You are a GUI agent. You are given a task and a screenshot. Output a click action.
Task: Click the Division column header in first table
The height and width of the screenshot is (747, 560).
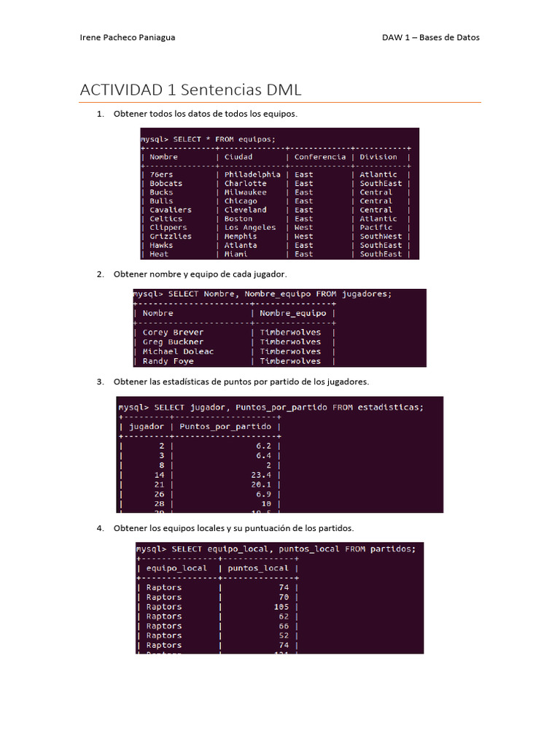[378, 157]
